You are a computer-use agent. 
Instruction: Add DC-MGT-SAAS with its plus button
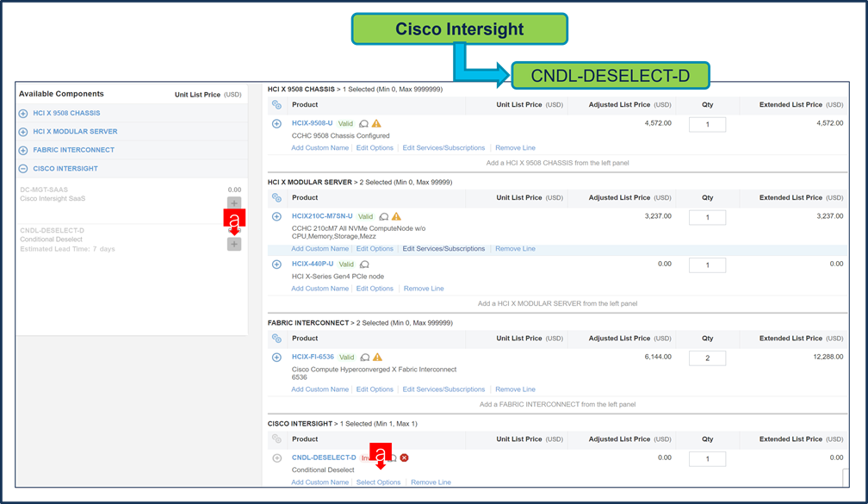pyautogui.click(x=234, y=203)
